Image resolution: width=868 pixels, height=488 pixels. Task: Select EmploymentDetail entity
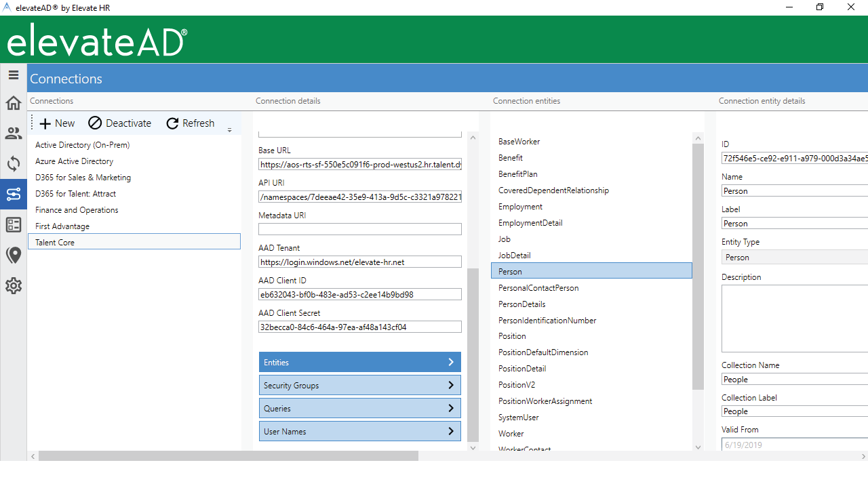pos(591,223)
